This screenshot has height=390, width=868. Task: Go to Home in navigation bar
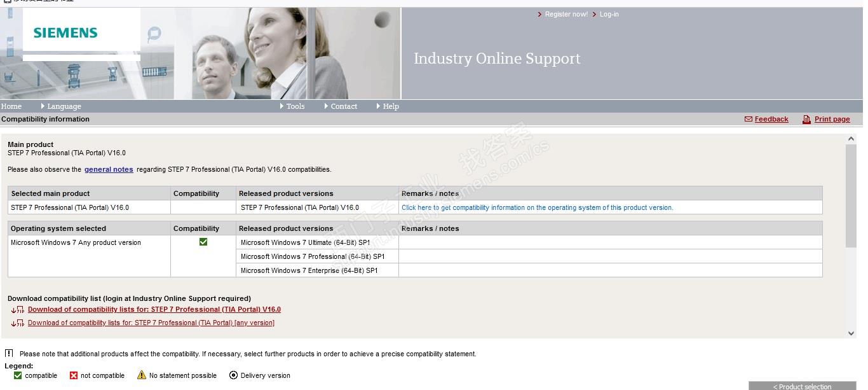tap(11, 106)
